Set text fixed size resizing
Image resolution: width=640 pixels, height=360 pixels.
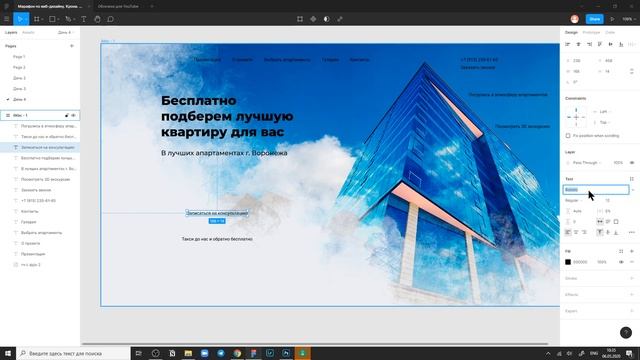click(616, 222)
